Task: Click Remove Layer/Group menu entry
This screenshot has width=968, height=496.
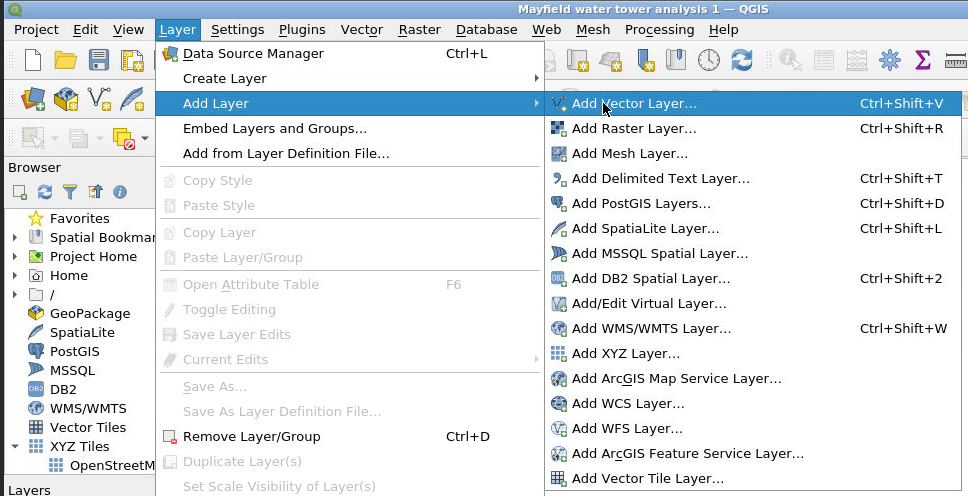Action: (x=251, y=437)
